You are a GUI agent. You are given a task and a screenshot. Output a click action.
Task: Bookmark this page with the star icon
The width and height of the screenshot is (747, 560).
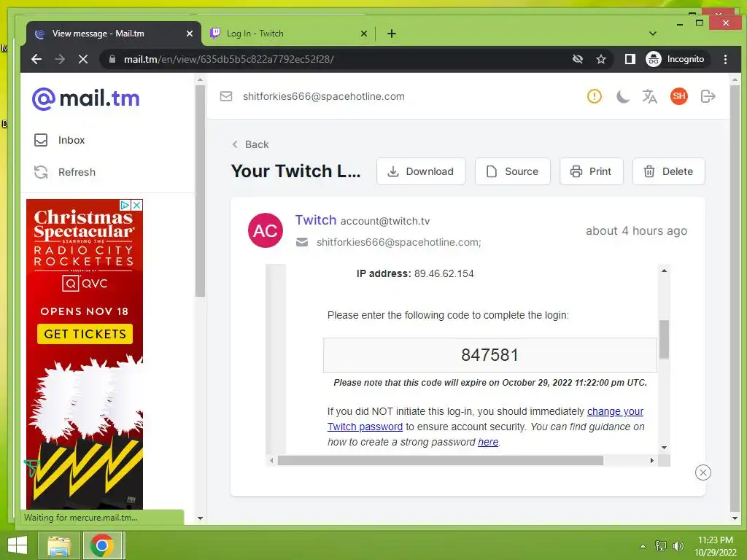pos(601,59)
